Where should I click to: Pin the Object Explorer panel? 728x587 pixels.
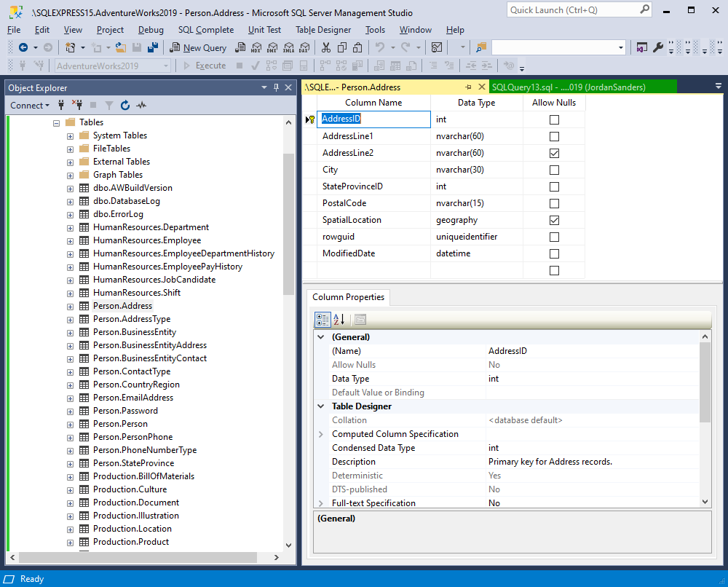tap(276, 87)
